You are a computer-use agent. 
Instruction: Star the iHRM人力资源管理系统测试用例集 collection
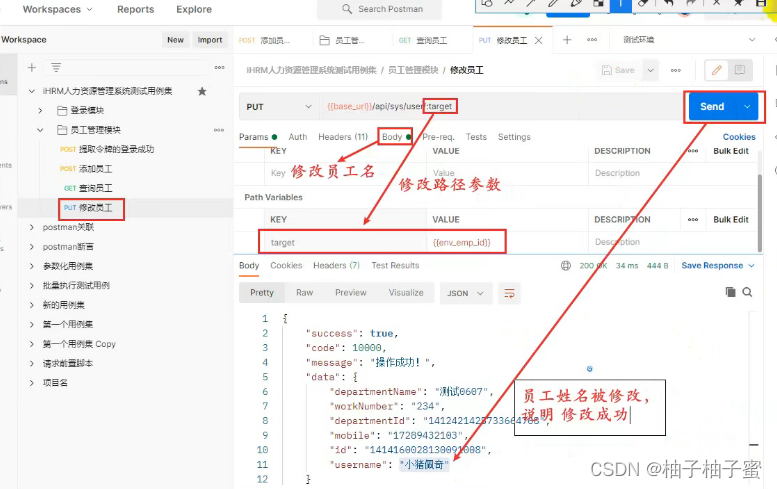pyautogui.click(x=202, y=91)
